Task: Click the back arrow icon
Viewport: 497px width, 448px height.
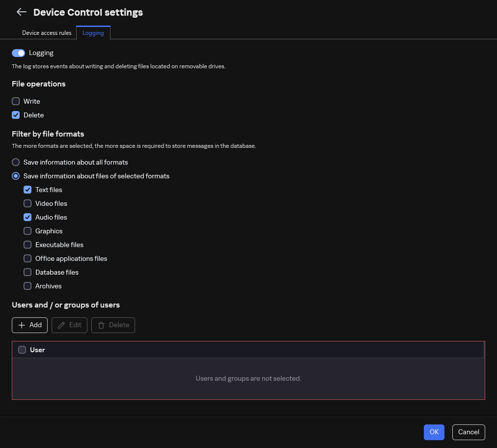Action: coord(21,12)
